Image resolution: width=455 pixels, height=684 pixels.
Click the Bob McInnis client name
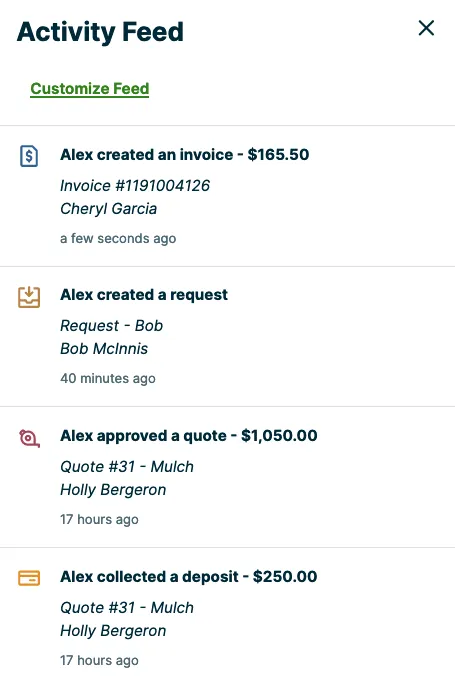[104, 349]
